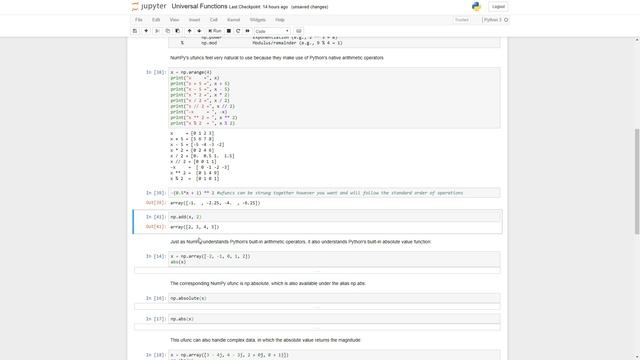This screenshot has width=640, height=360.
Task: Run the selected cell
Action: pos(215,31)
